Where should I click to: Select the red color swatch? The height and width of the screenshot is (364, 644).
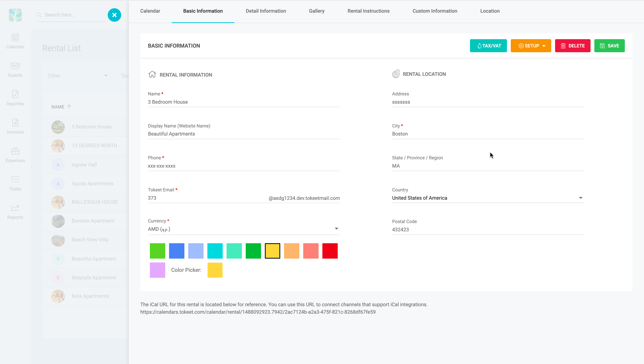[x=330, y=251]
